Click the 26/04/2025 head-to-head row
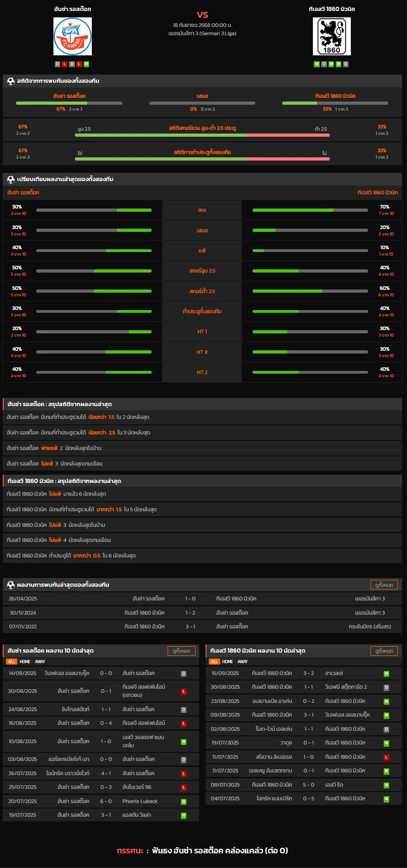The width and height of the screenshot is (407, 868). click(x=202, y=599)
